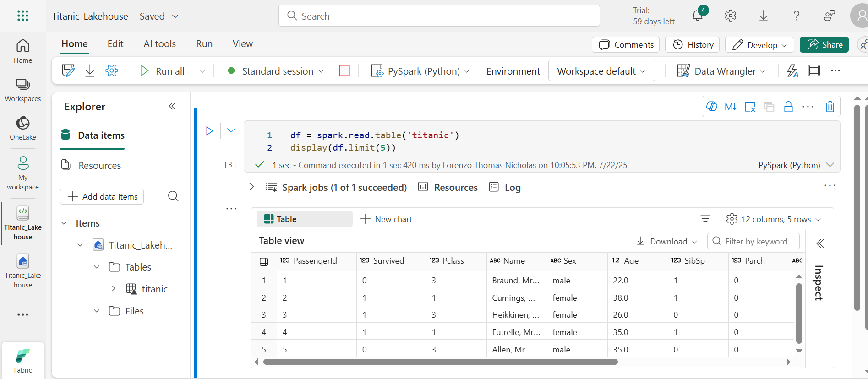Viewport: 868px width, 379px height.
Task: Open notebook settings gear in toolbar
Action: (x=112, y=70)
